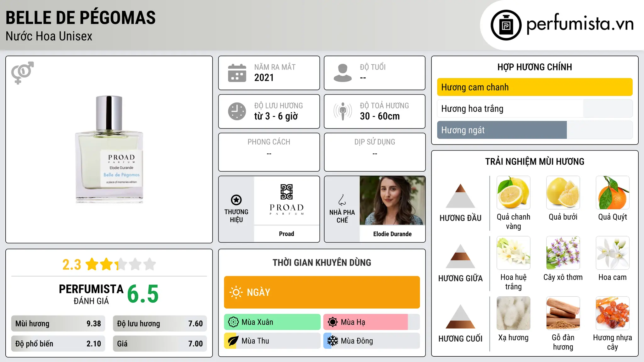Select the Quả chanh vàng lemon note image

(514, 193)
